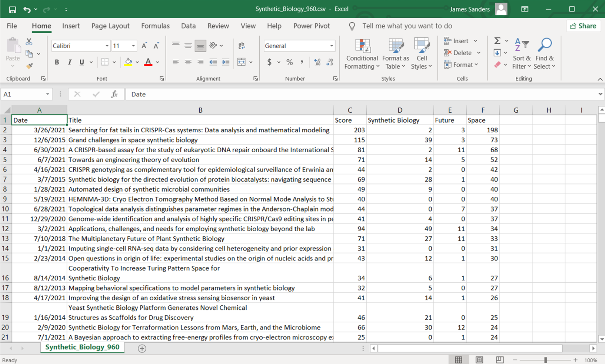Switch to Normal view in status bar
605x364 pixels.
pos(459,360)
